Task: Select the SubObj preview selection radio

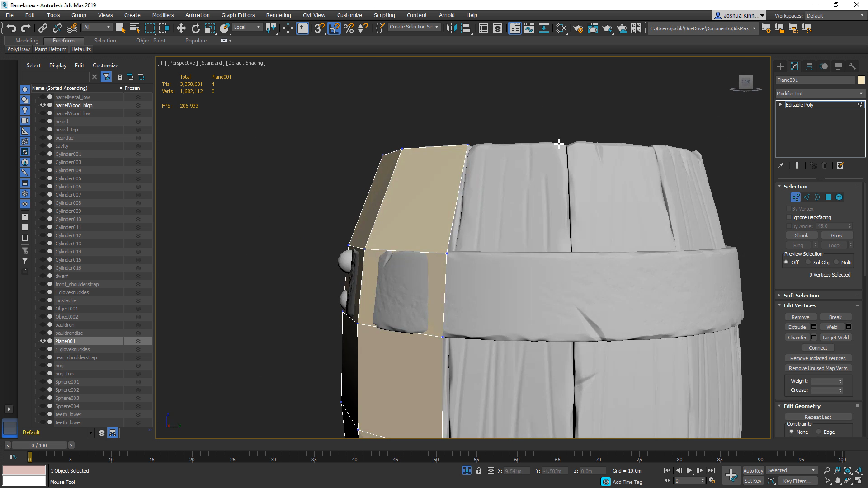Action: [808, 263]
